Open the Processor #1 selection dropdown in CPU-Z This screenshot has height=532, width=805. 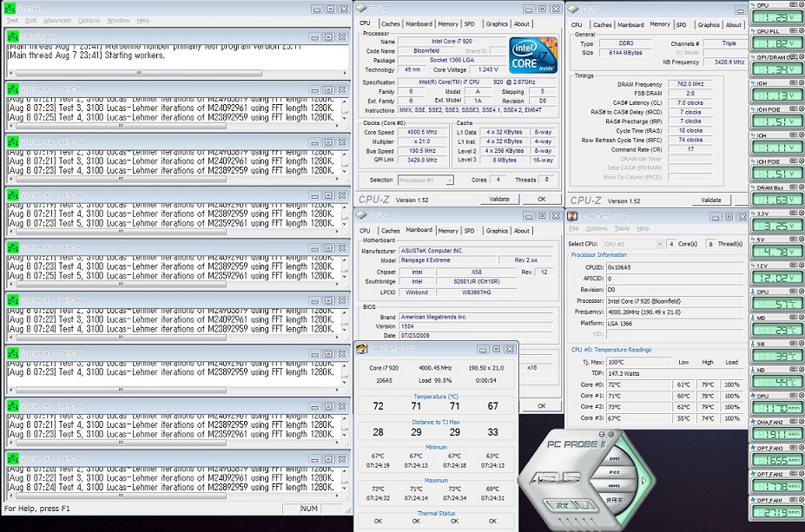pos(426,181)
